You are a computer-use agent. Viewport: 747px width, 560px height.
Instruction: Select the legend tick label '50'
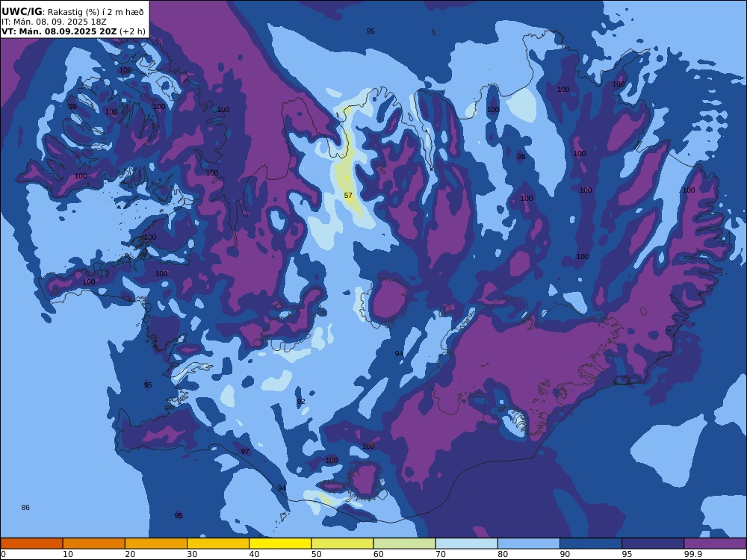point(316,554)
